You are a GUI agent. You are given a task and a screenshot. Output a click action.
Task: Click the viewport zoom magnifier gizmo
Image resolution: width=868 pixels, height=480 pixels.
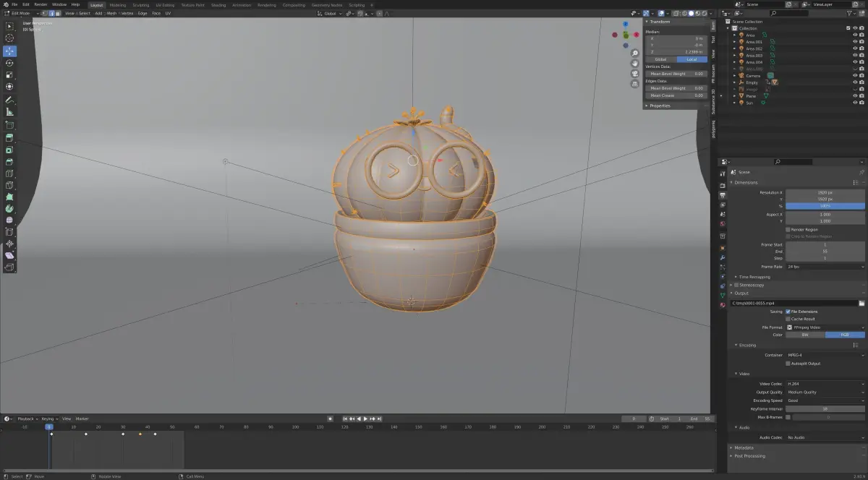tap(634, 53)
